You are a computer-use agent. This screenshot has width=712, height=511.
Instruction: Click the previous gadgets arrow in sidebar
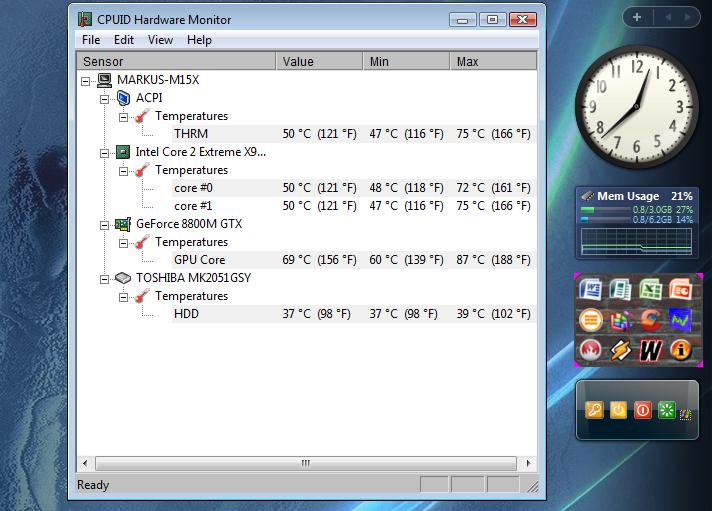668,17
